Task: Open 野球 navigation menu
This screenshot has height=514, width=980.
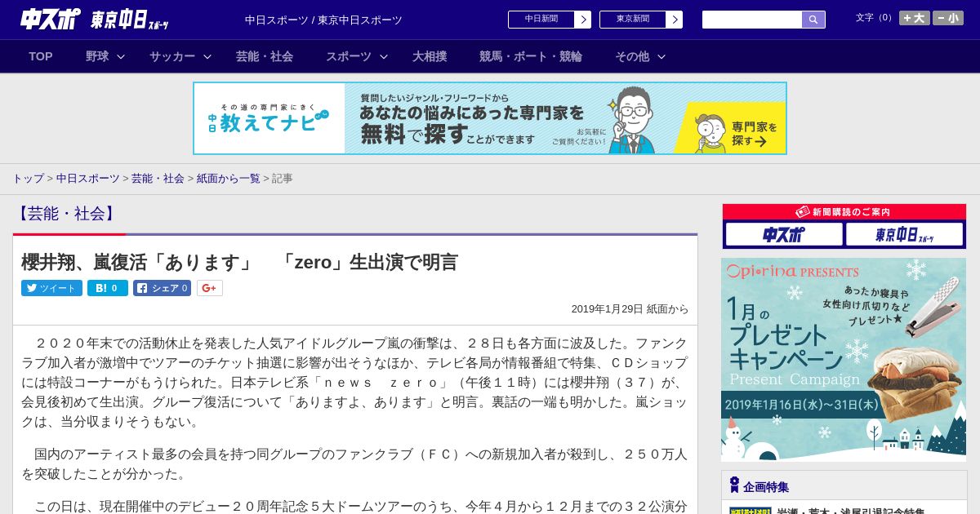Action: pyautogui.click(x=97, y=56)
